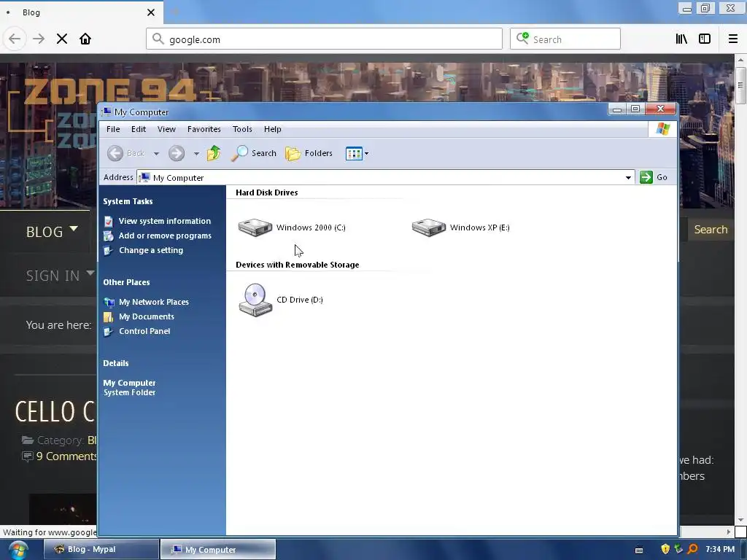Click the browser Home icon
Screen dimensions: 747x560
pyautogui.click(x=85, y=39)
